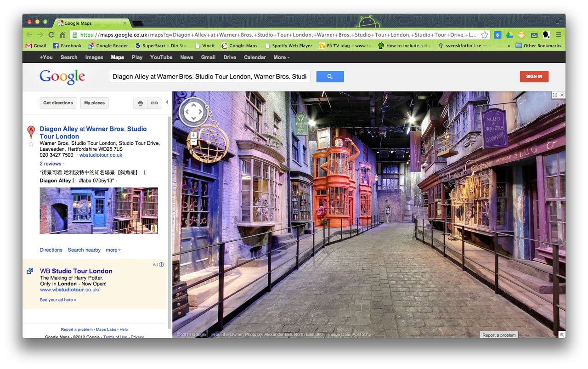Expand Street View to full screen
The image size is (588, 369).
[x=555, y=95]
